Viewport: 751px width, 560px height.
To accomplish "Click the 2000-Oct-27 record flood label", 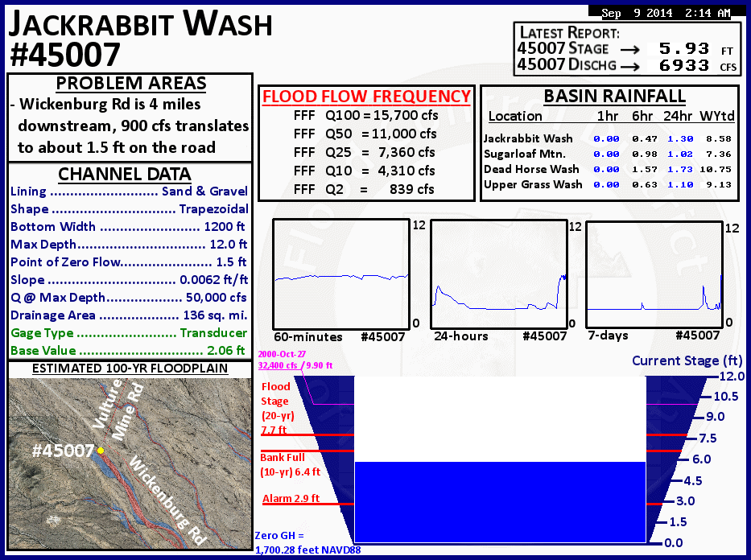I will coord(282,354).
